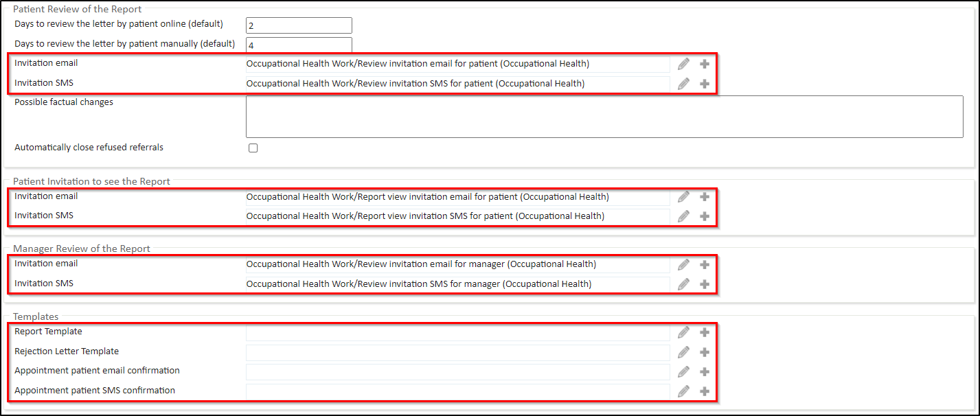Add Appointment patient SMS confirmation template
Screen dimensions: 980x416
[704, 391]
